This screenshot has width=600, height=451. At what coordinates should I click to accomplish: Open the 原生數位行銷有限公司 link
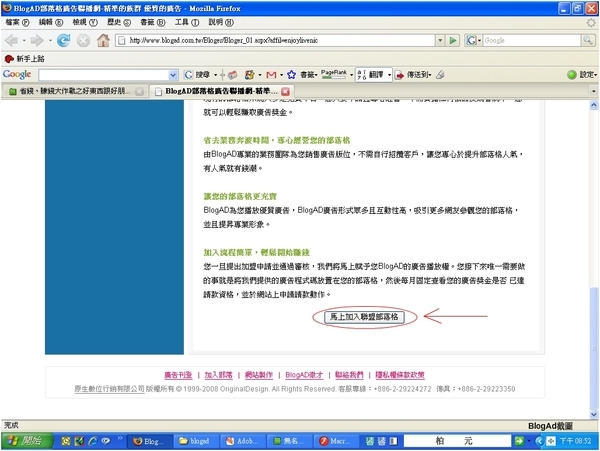pyautogui.click(x=109, y=389)
